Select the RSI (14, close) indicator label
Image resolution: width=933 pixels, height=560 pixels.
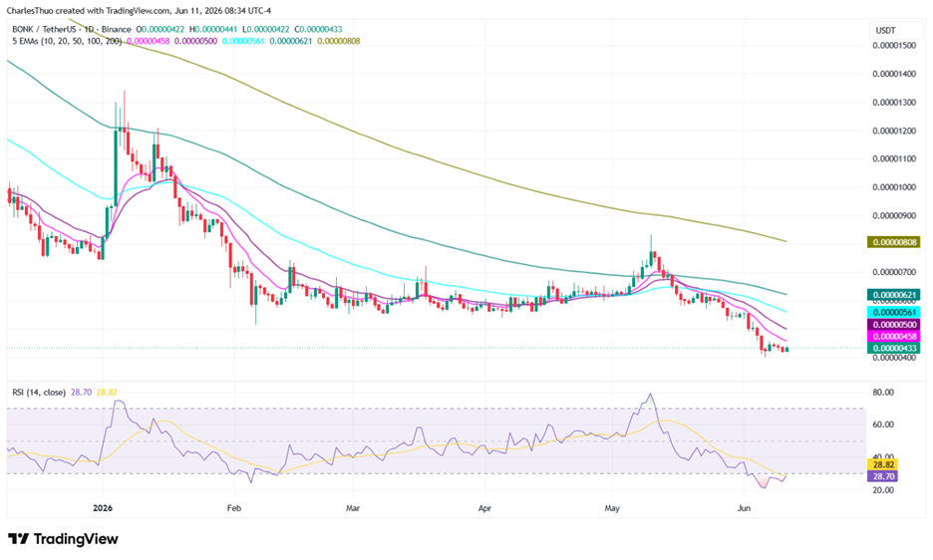click(39, 393)
